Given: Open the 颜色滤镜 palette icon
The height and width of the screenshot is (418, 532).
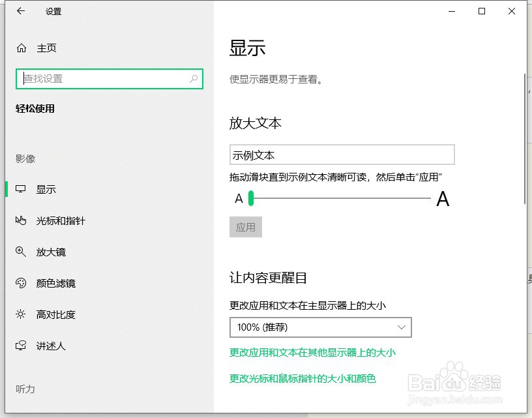Looking at the screenshot, I should pos(21,283).
